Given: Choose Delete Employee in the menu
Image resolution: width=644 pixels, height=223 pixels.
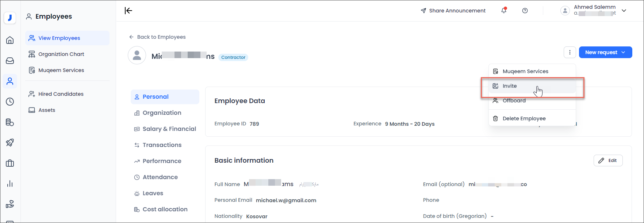Looking at the screenshot, I should (524, 118).
